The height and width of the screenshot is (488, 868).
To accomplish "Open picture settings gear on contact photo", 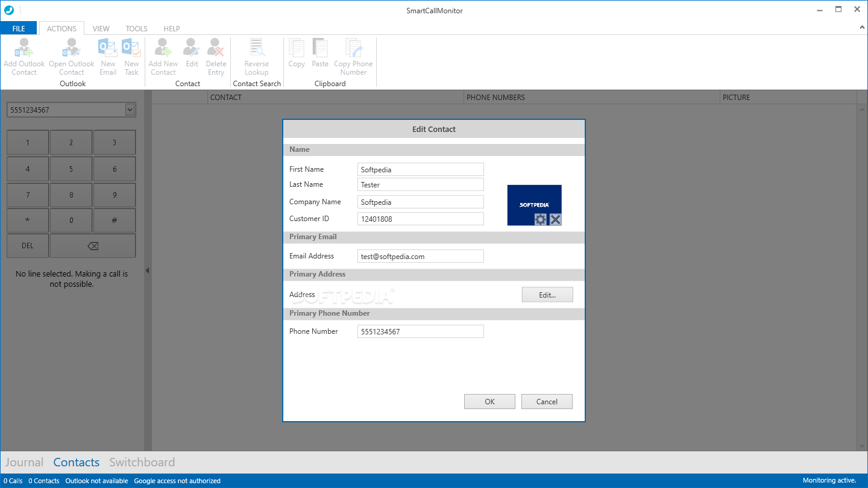I will (541, 219).
